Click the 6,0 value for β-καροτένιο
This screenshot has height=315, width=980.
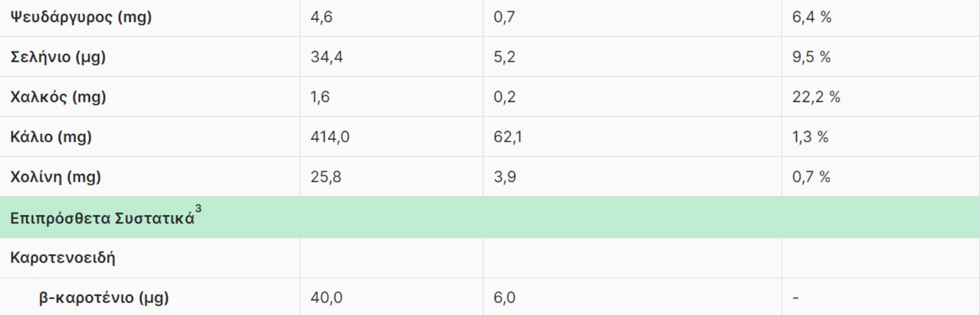click(x=504, y=297)
